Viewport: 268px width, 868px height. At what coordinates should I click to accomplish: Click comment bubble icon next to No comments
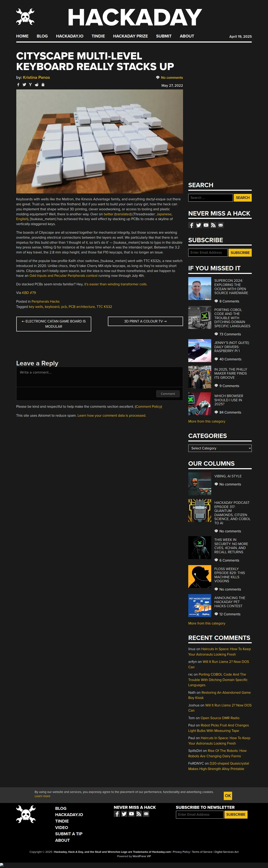[158, 78]
